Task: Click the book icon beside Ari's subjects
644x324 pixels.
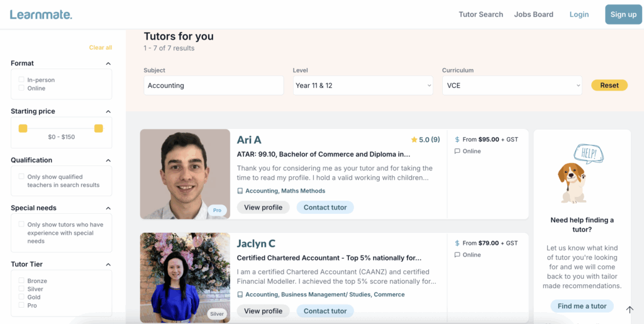Action: tap(240, 191)
